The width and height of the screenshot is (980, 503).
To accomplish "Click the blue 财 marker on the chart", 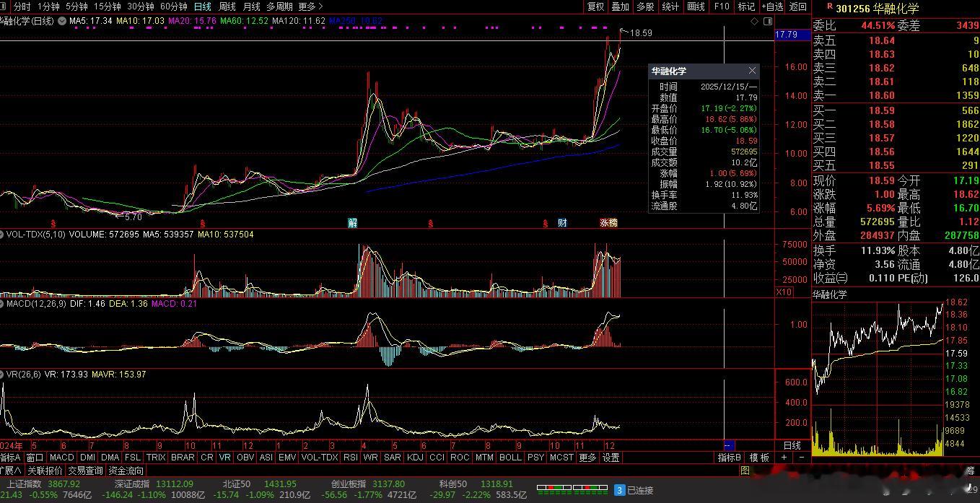I will (x=562, y=223).
